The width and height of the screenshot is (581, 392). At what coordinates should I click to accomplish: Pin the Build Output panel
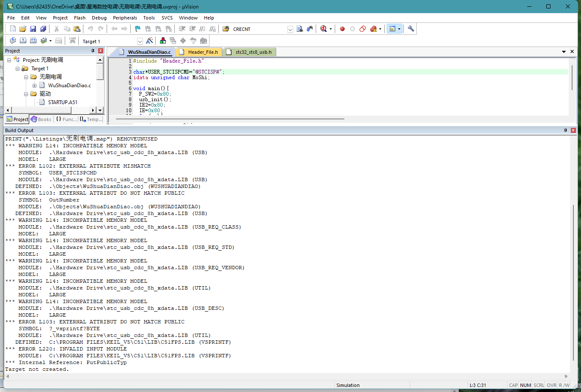(565, 130)
